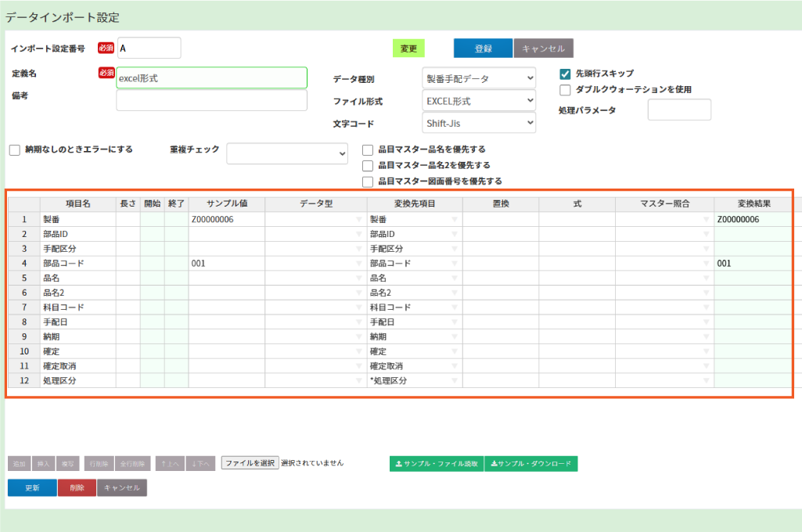
Task: Click the red 削除 button
Action: coord(77,488)
